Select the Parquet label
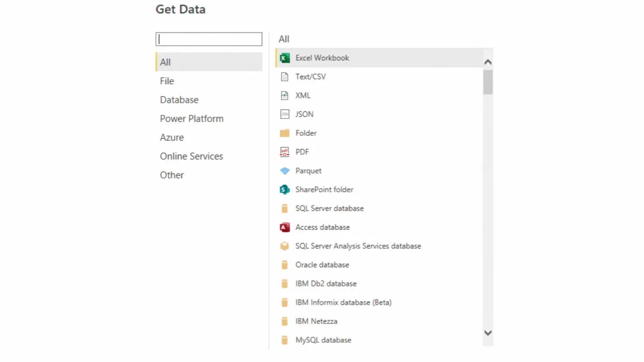Screen dimensions: 644x362 tap(308, 170)
